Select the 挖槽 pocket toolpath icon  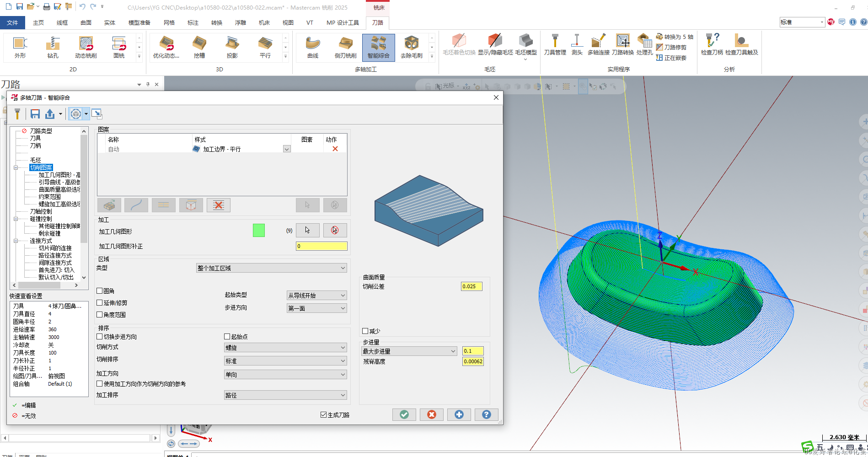199,47
